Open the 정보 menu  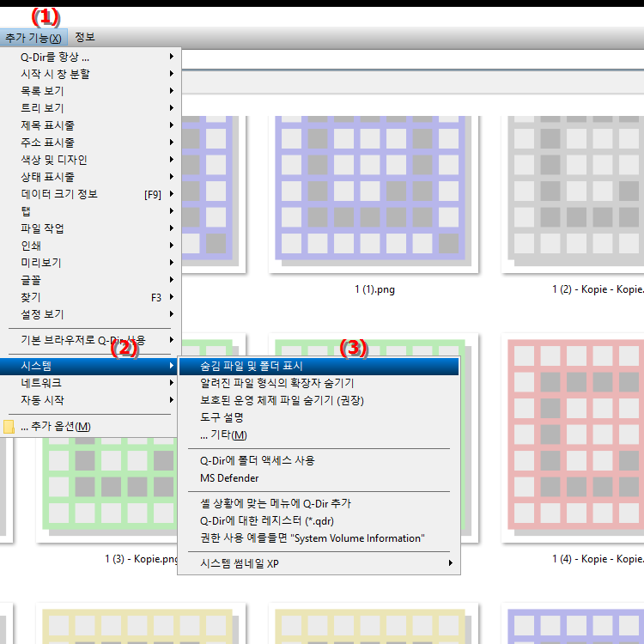point(85,38)
